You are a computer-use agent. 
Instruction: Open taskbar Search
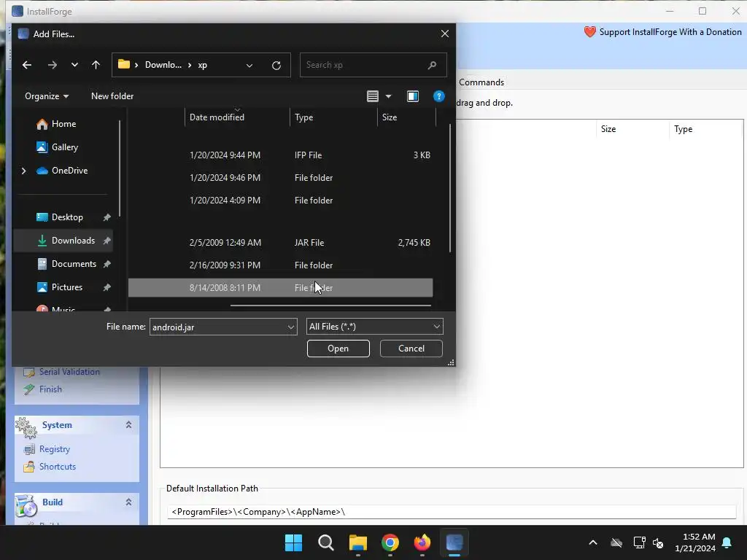pyautogui.click(x=326, y=542)
